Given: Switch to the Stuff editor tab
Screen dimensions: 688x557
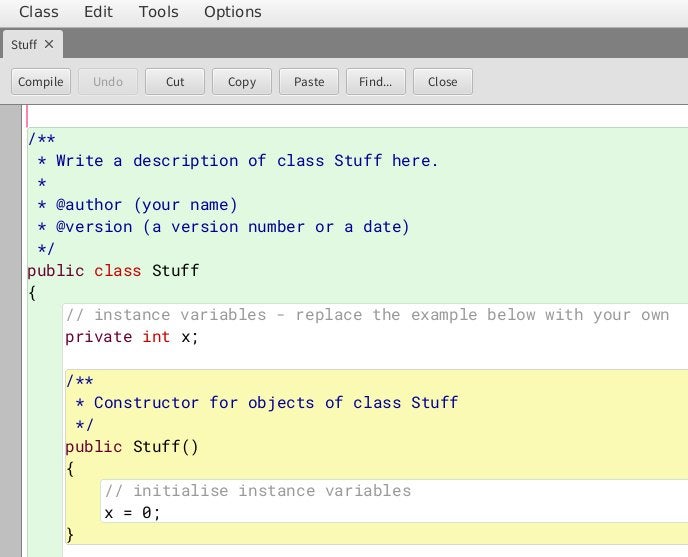Looking at the screenshot, I should (x=24, y=45).
